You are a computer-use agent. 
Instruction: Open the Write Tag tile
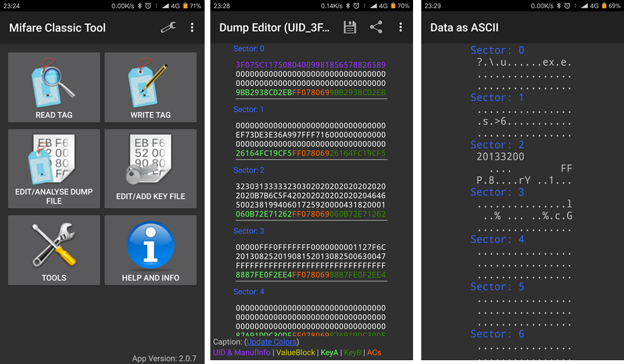coord(150,87)
